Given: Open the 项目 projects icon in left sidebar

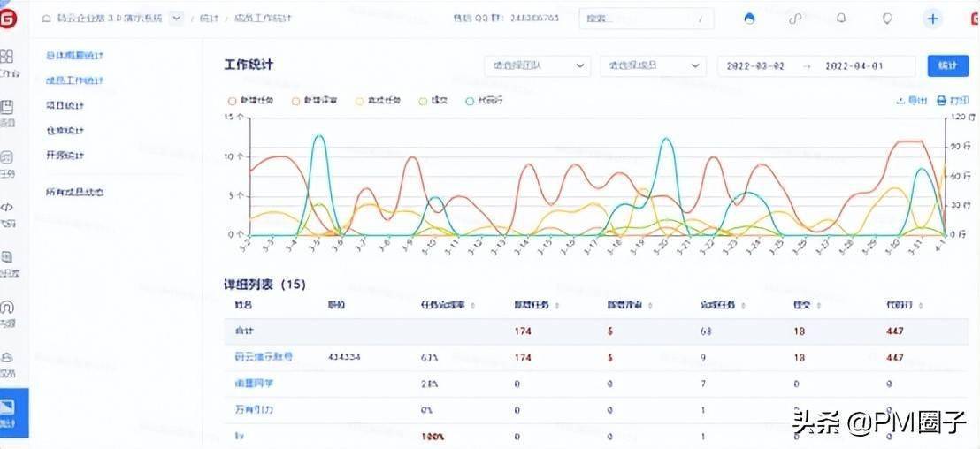Looking at the screenshot, I should (7, 107).
